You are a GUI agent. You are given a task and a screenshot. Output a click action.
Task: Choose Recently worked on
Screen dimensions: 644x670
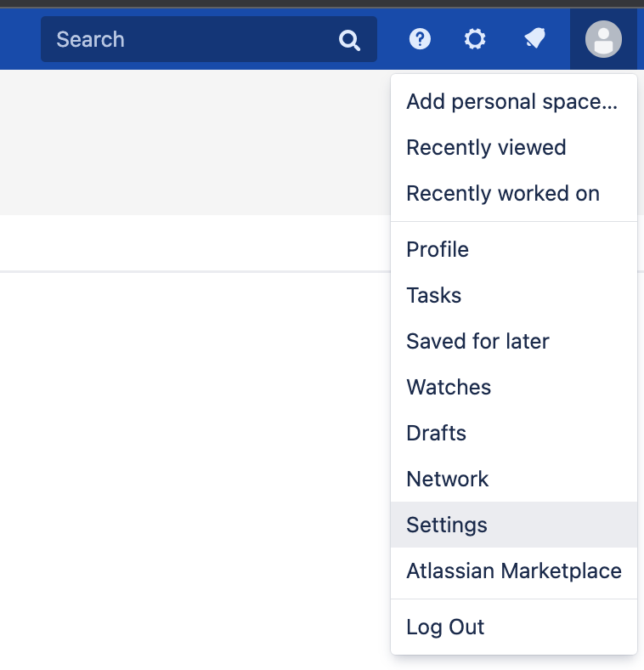pyautogui.click(x=503, y=194)
